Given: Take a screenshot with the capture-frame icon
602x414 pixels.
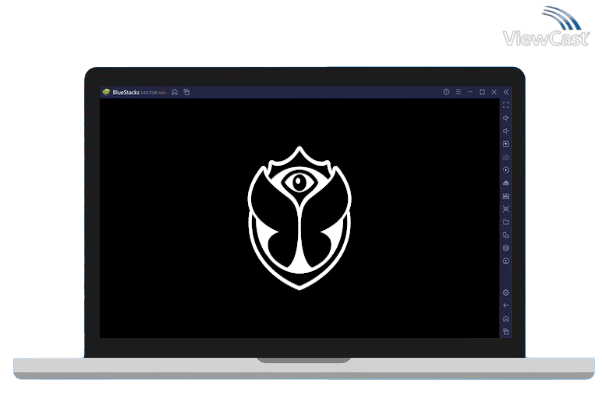Looking at the screenshot, I should coord(506,209).
